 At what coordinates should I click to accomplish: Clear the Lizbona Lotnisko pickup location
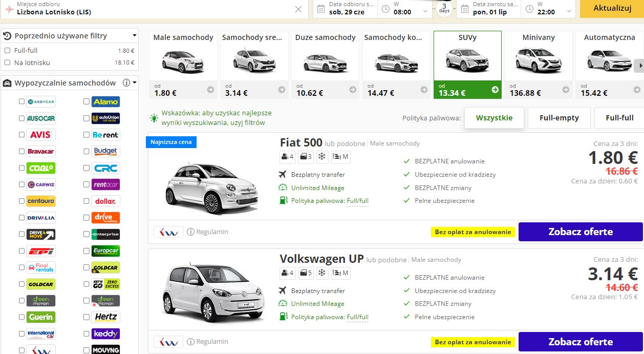299,9
